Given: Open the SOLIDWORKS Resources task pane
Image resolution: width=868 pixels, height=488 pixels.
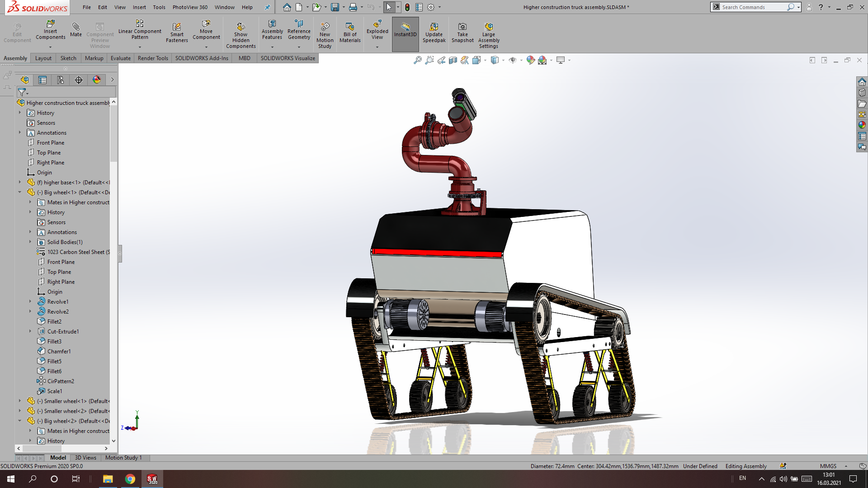Looking at the screenshot, I should click(x=862, y=82).
